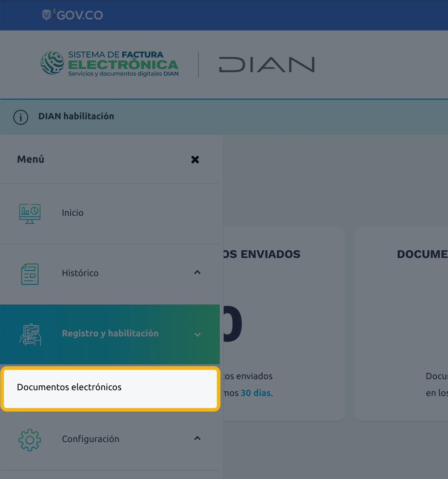Click the DIAN logo
448x479 pixels.
[267, 64]
